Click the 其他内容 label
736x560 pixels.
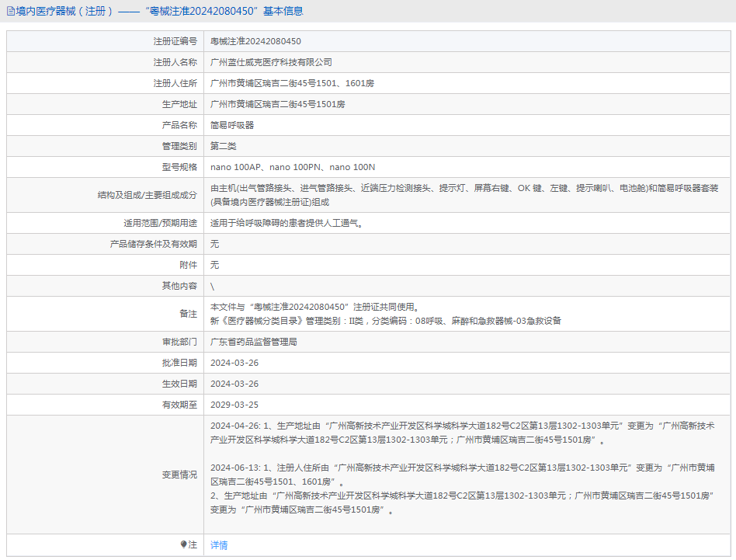click(x=180, y=286)
